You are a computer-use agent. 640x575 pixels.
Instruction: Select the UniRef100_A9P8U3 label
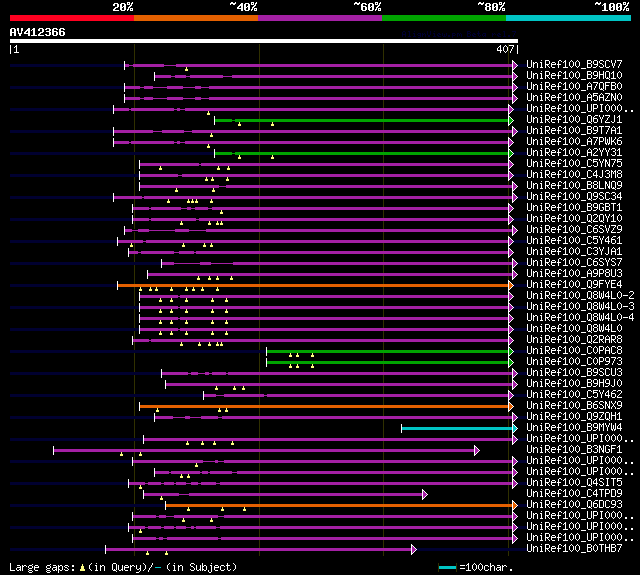coord(574,273)
